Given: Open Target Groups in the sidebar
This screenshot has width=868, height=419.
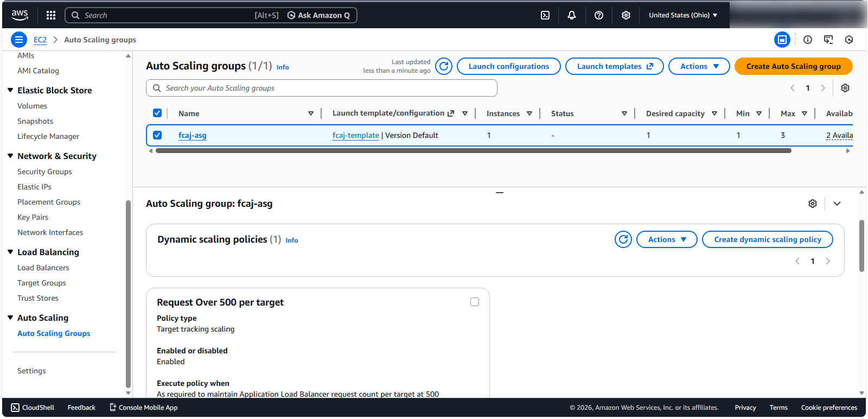Looking at the screenshot, I should (x=42, y=283).
